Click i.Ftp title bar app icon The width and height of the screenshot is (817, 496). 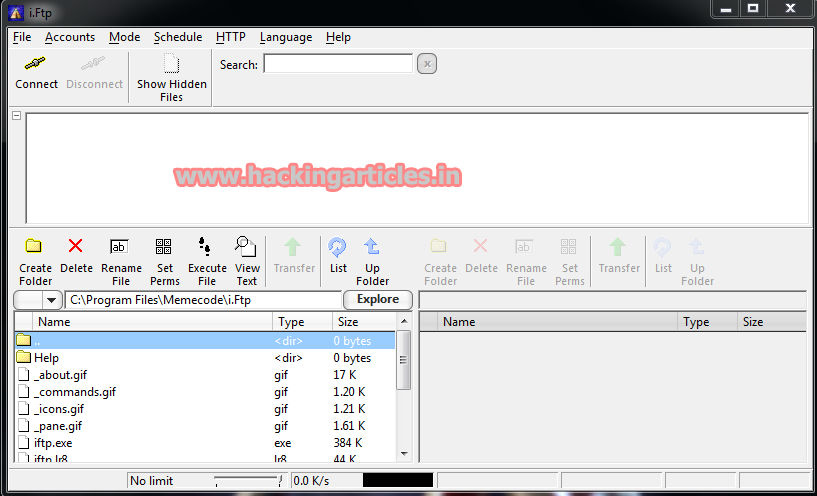[16, 12]
